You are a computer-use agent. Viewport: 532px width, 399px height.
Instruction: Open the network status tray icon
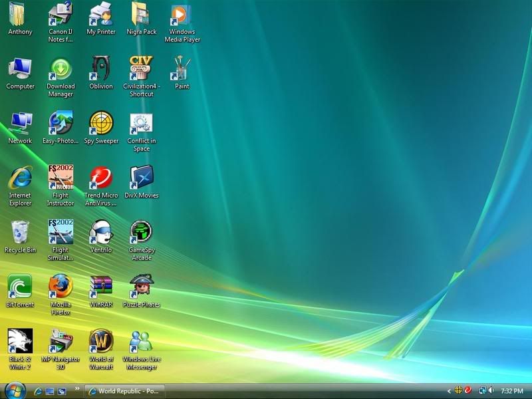(481, 390)
